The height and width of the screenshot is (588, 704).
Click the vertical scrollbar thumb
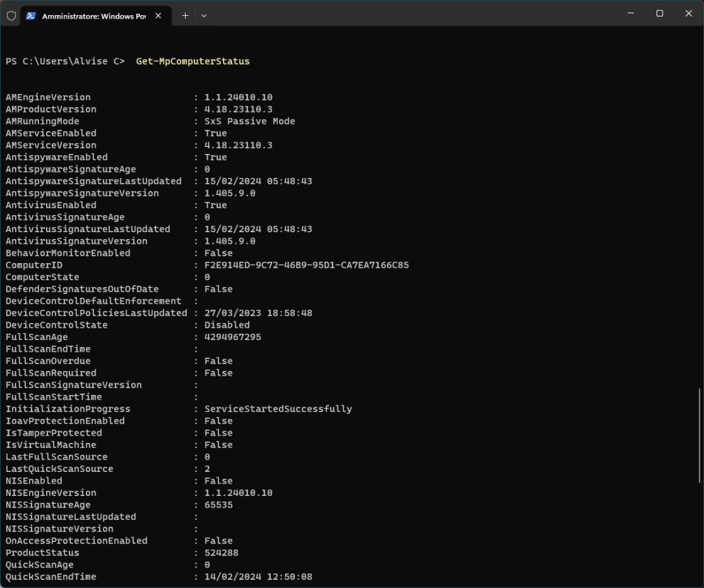700,436
